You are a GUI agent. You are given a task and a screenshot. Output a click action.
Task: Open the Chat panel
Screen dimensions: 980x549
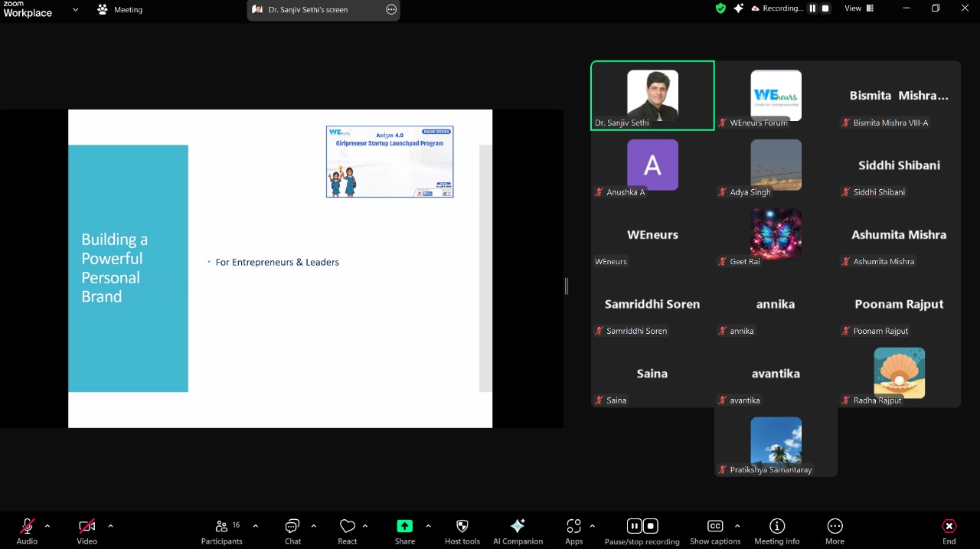292,527
